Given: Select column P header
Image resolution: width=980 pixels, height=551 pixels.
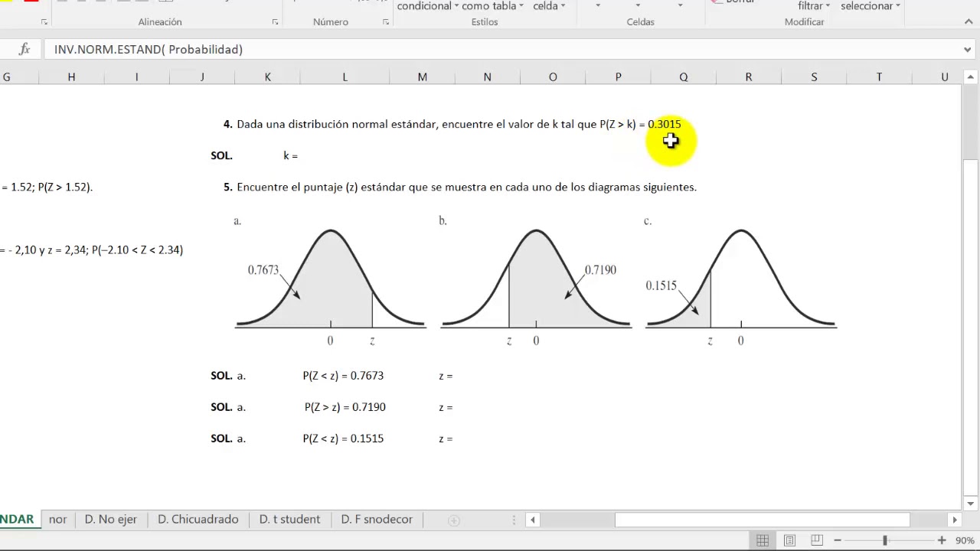Looking at the screenshot, I should pyautogui.click(x=618, y=77).
